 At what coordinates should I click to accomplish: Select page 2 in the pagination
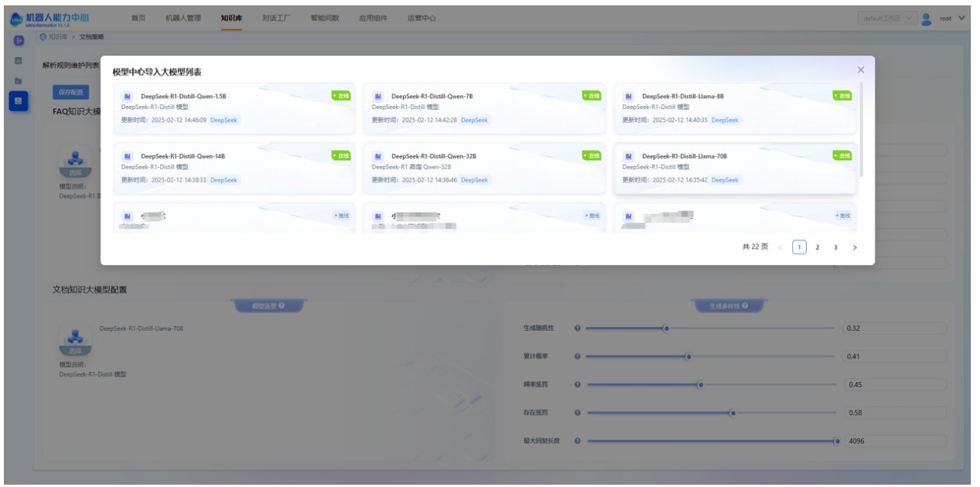818,247
